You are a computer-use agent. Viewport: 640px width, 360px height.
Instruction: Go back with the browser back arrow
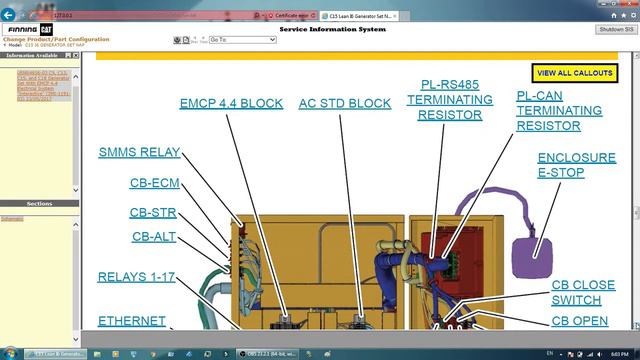tap(8, 15)
